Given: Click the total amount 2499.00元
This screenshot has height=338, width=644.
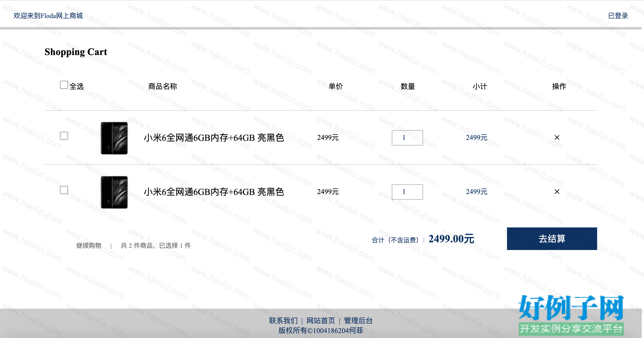Looking at the screenshot, I should click(451, 238).
